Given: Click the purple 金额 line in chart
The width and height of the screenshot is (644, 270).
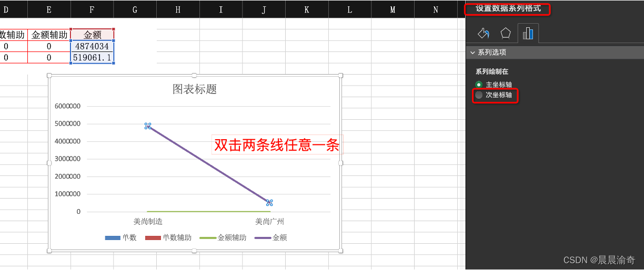Looking at the screenshot, I should [208, 164].
